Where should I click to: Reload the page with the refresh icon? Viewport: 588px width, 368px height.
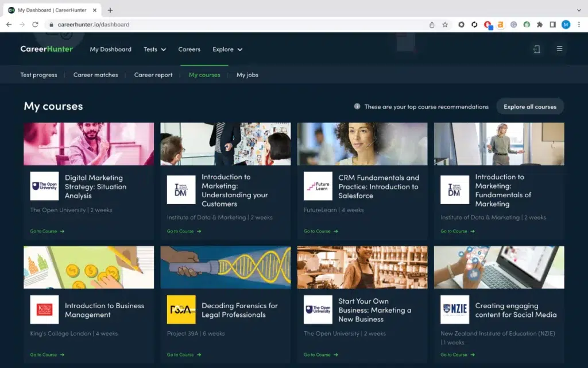35,24
